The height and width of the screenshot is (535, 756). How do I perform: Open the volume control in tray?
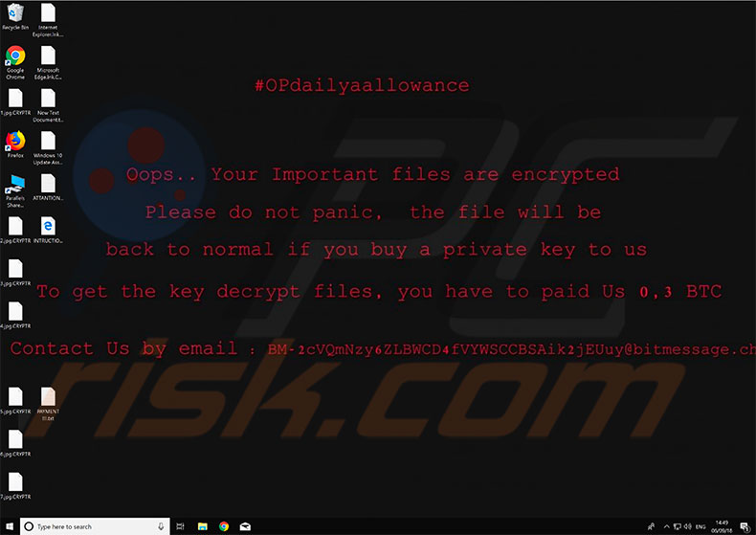[687, 526]
